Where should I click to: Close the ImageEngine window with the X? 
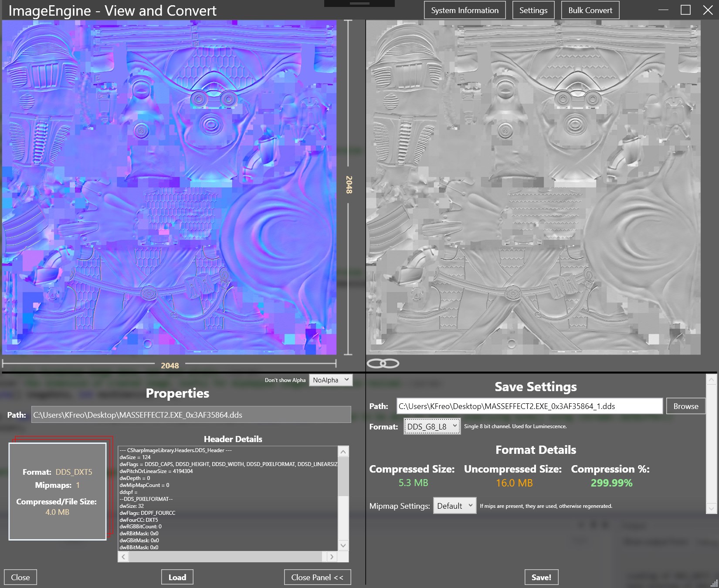[708, 10]
